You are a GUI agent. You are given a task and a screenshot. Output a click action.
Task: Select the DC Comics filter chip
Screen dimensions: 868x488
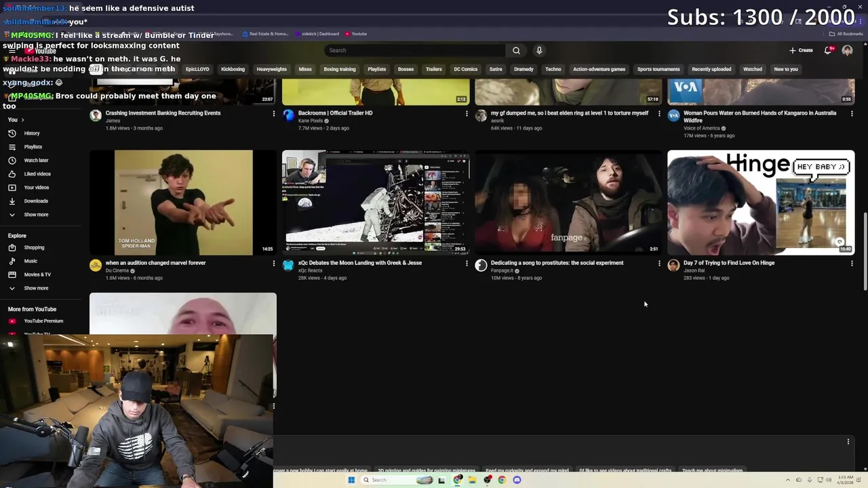465,69
